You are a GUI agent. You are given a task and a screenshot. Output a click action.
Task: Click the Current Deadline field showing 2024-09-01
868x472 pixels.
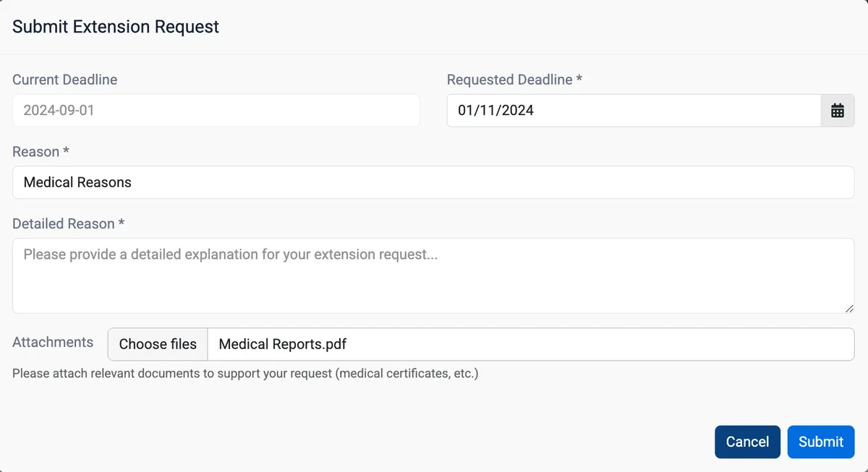[216, 110]
